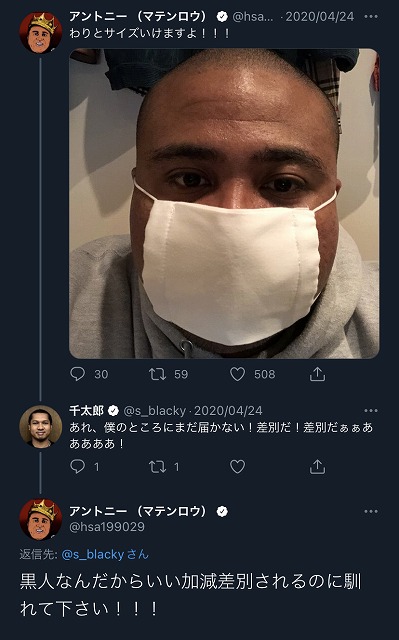Viewport: 399px width, 640px height.
Task: Share the mask photo tweet
Action: (317, 374)
